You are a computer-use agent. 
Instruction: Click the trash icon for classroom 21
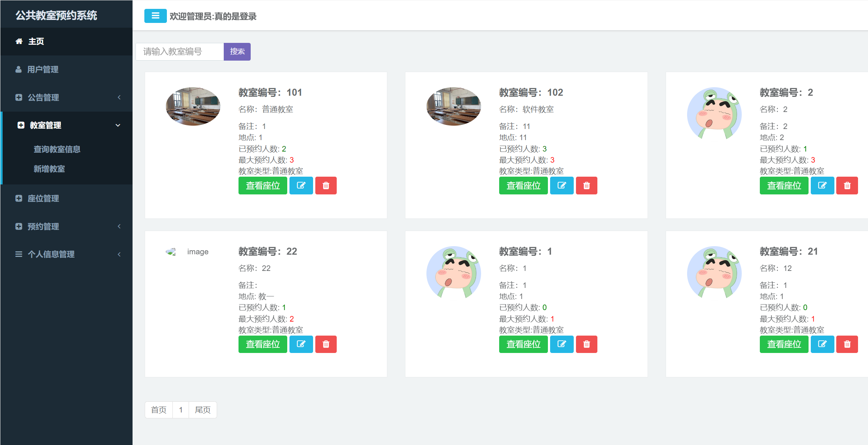(x=847, y=344)
